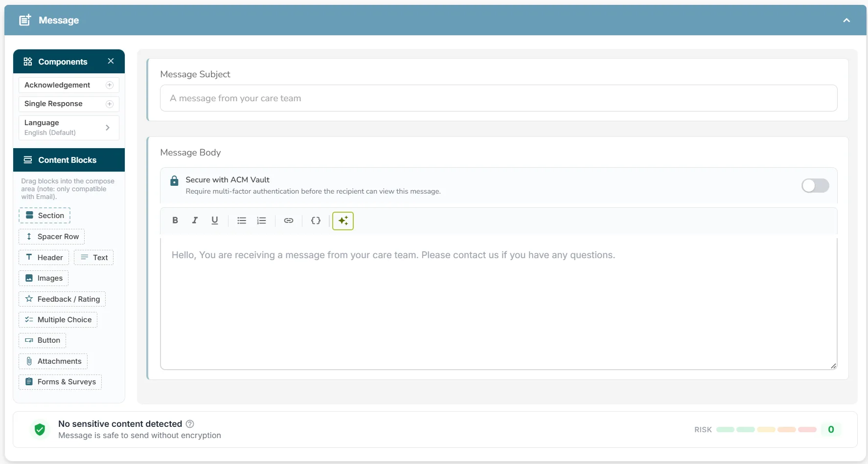The image size is (868, 464).
Task: Click the 'No sensitive content detected' text
Action: coord(120,424)
